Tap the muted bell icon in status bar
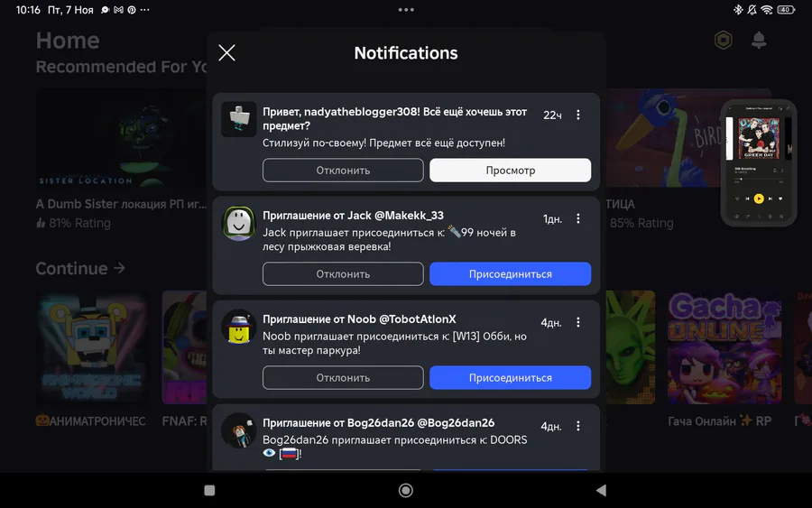Viewport: 812px width, 508px height. pos(752,10)
